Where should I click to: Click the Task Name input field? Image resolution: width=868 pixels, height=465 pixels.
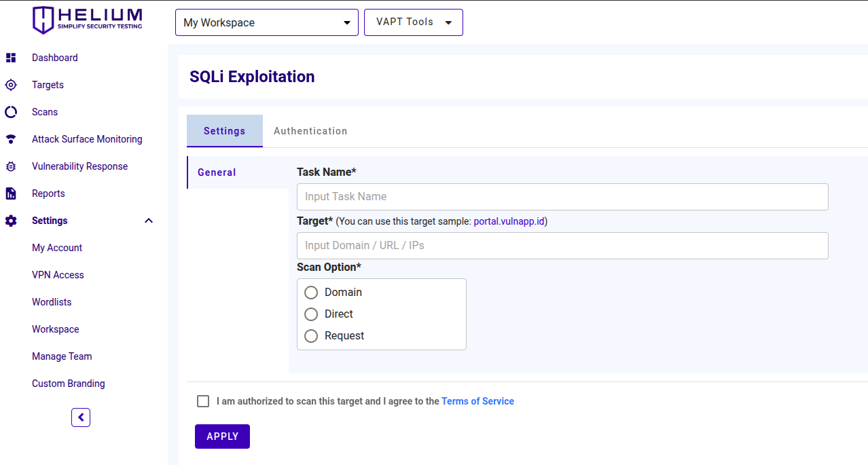click(x=562, y=196)
